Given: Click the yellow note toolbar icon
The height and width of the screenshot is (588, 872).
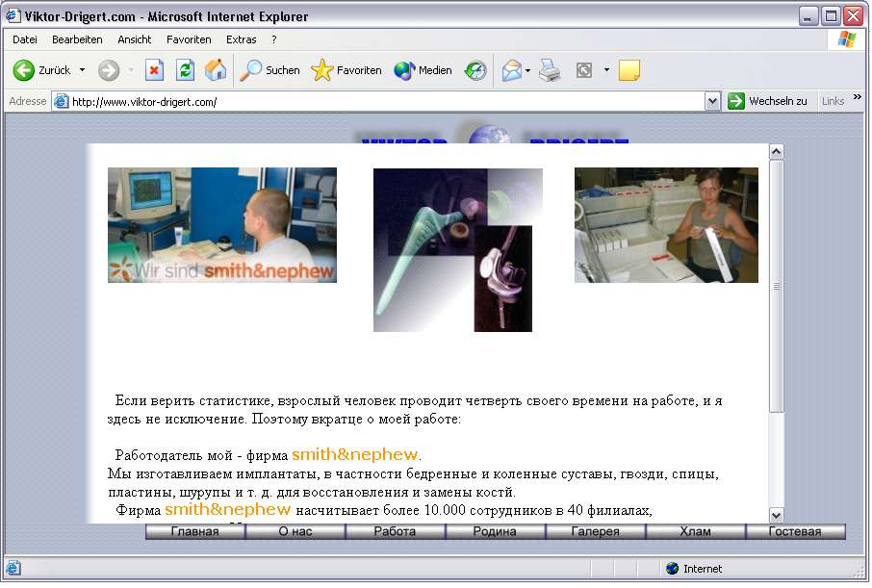Looking at the screenshot, I should [629, 70].
